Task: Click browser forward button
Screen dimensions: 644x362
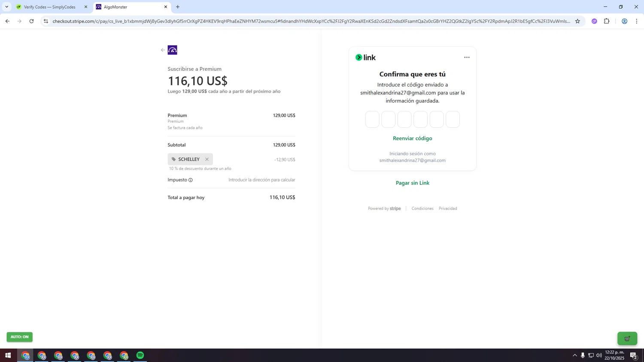Action: click(x=19, y=21)
